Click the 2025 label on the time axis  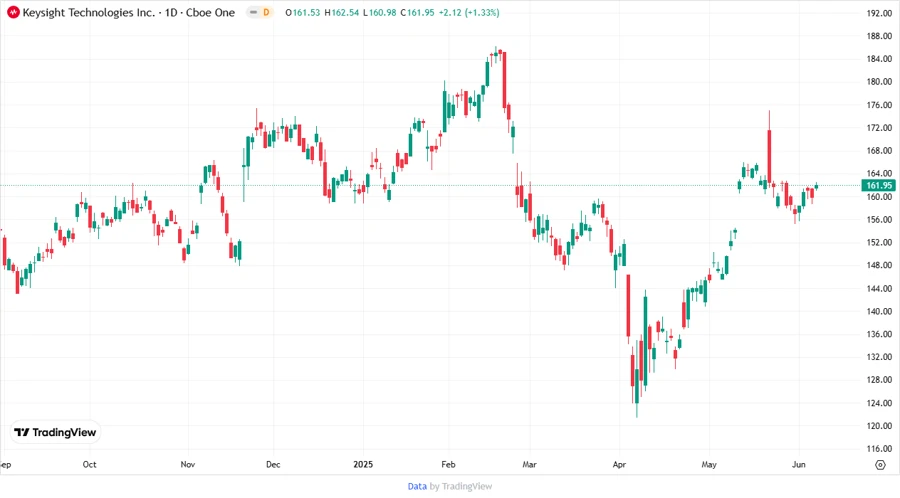coord(363,464)
